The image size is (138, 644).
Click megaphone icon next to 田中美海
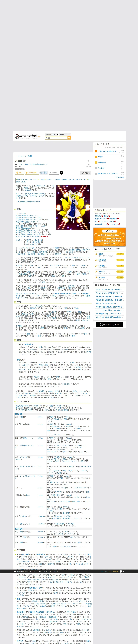pos(96,277)
